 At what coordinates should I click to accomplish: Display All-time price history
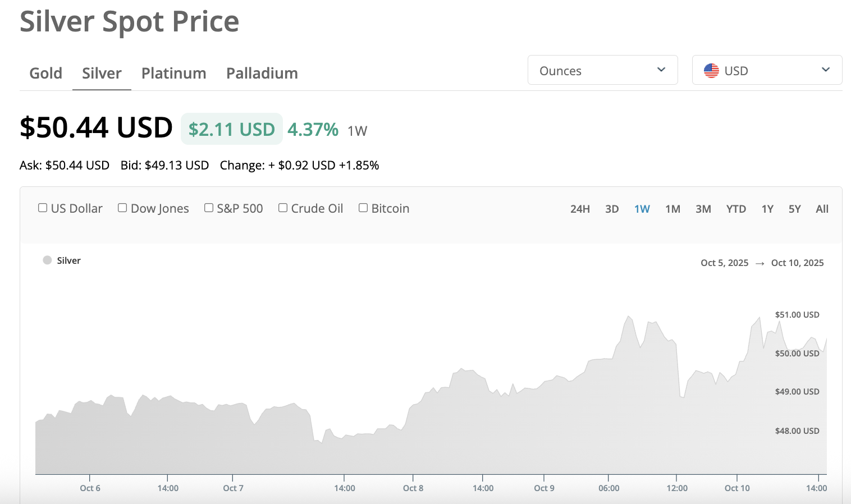click(822, 209)
